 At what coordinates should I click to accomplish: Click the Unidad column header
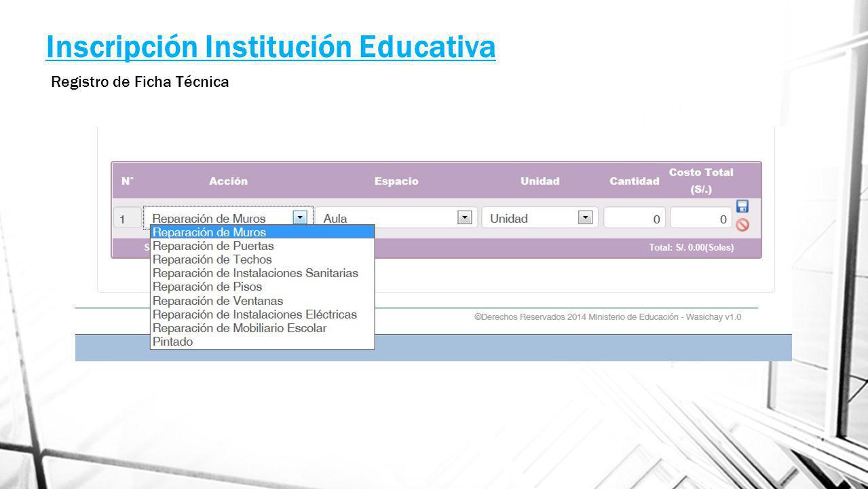pyautogui.click(x=540, y=181)
